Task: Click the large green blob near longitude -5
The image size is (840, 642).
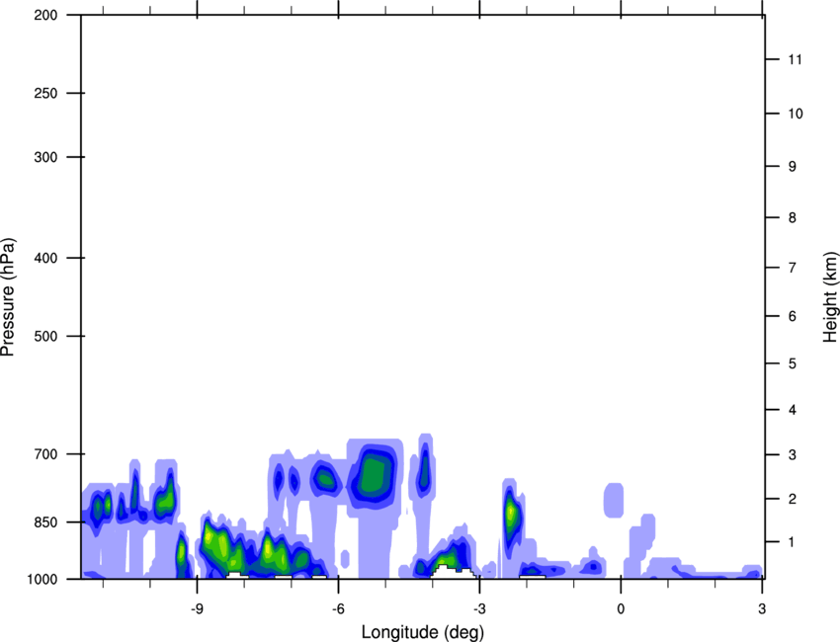Action: tap(374, 475)
